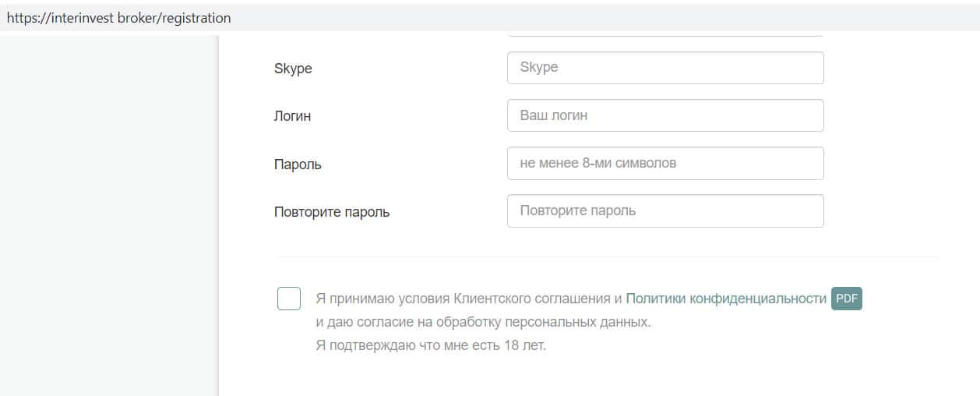Click the Повторите пароль label text
Screen dimensions: 980x396
click(x=332, y=212)
